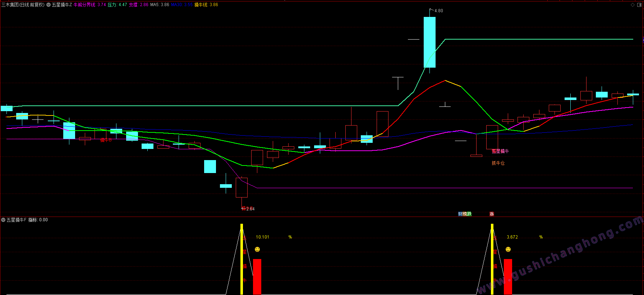
Task: Click the 擒牛B signal label
Action: click(106, 140)
